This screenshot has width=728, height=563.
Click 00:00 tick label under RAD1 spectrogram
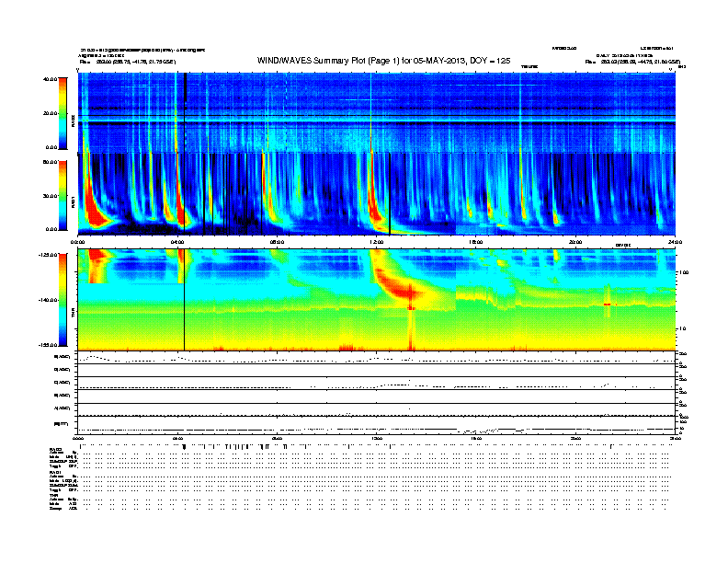77,242
